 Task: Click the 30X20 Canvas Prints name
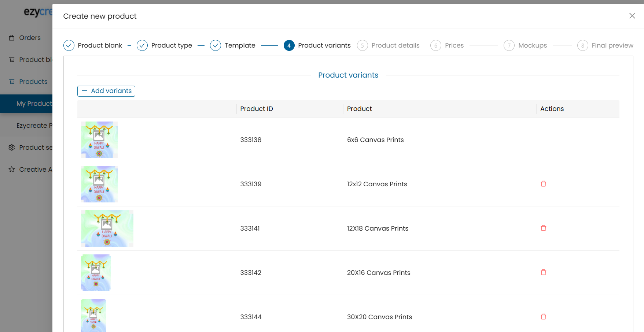pyautogui.click(x=379, y=317)
